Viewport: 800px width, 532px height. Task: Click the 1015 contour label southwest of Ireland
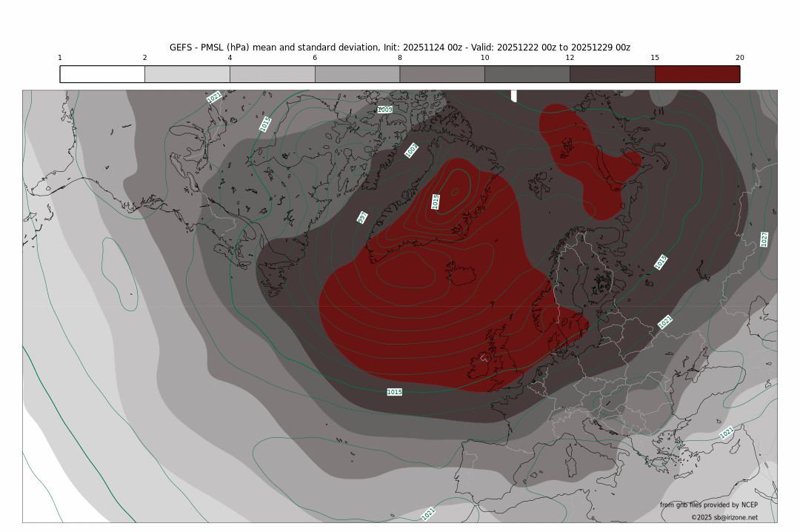(394, 391)
